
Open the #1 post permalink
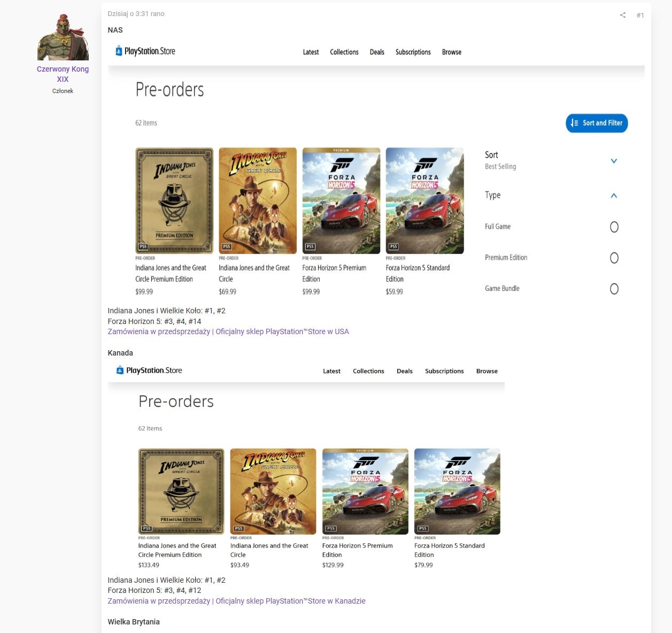click(x=640, y=15)
